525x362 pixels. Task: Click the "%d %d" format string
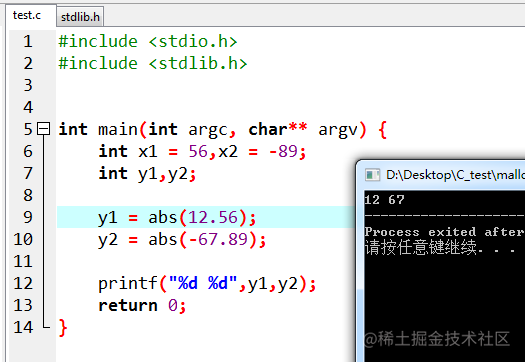click(x=203, y=283)
